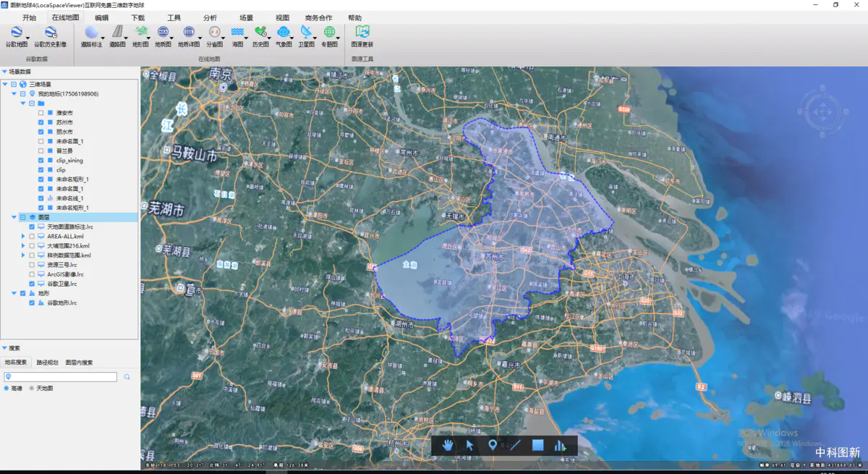Collapse the 地形 tree node
The height and width of the screenshot is (474, 868).
[x=14, y=293]
